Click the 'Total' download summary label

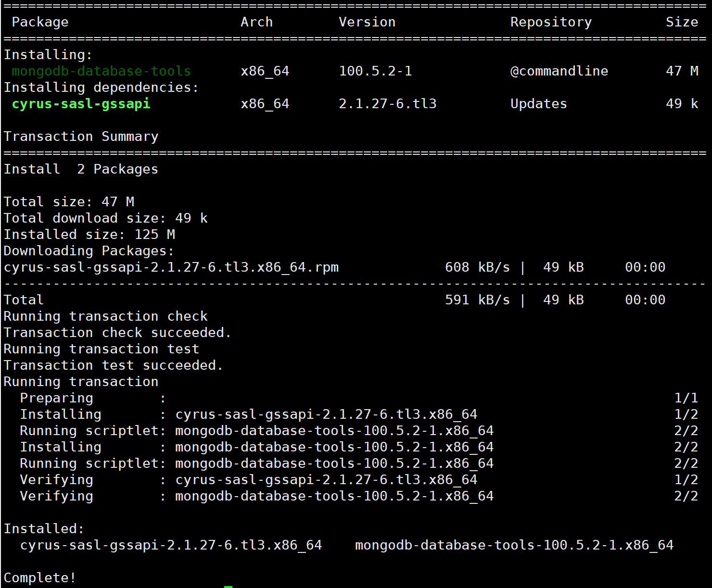(x=24, y=300)
